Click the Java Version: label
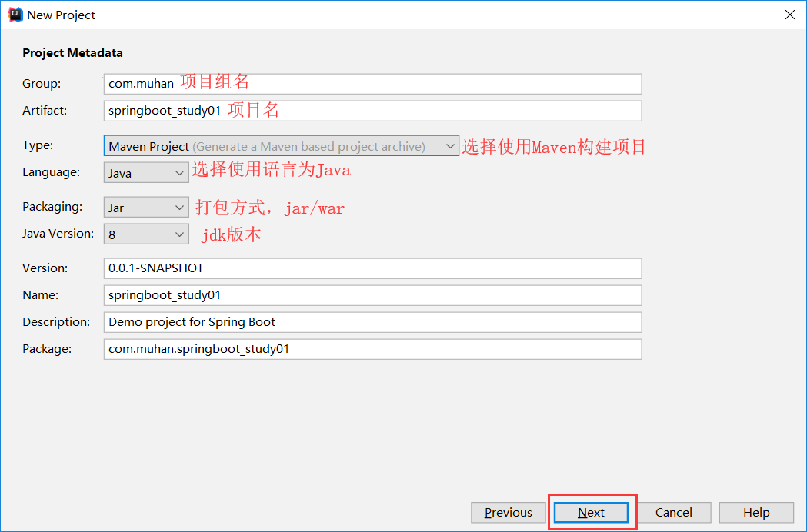 coord(58,233)
